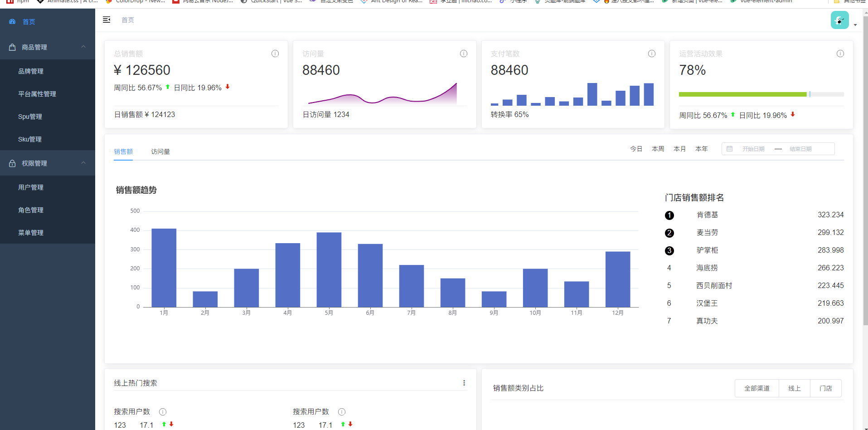
Task: Click the user avatar image
Action: coord(839,20)
